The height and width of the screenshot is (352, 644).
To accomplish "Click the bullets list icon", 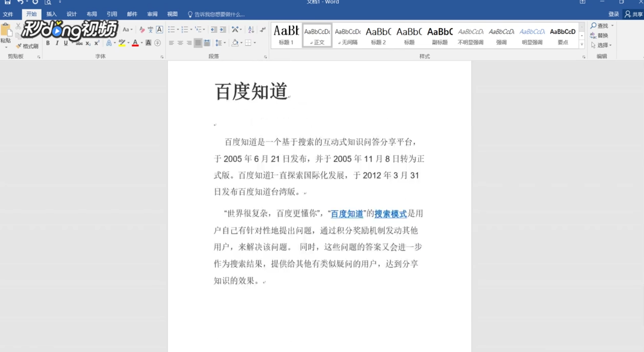I will [x=171, y=29].
